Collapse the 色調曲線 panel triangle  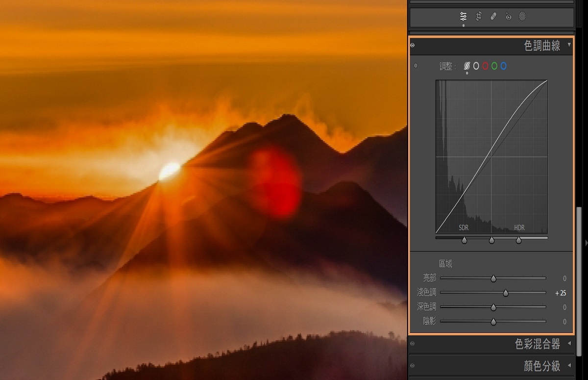click(569, 45)
